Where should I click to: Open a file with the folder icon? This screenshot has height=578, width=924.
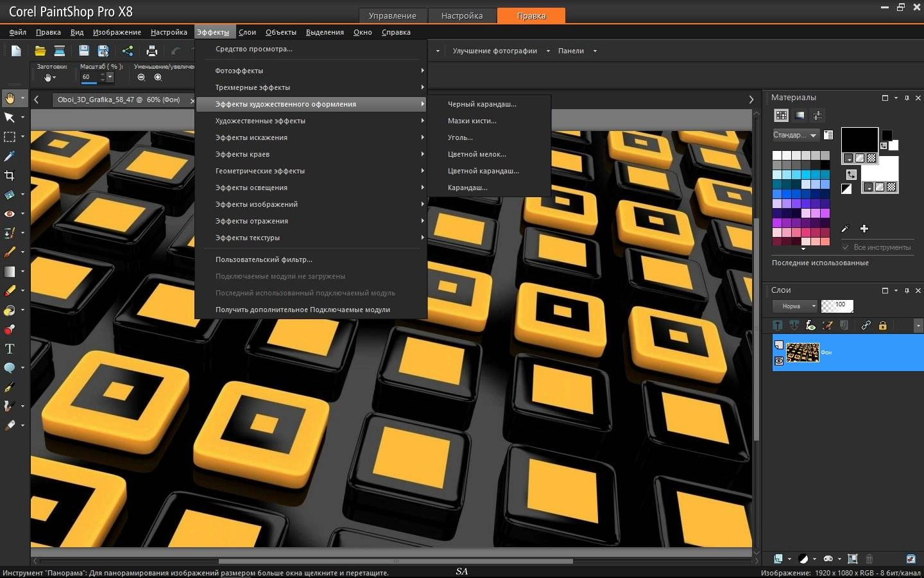(40, 51)
